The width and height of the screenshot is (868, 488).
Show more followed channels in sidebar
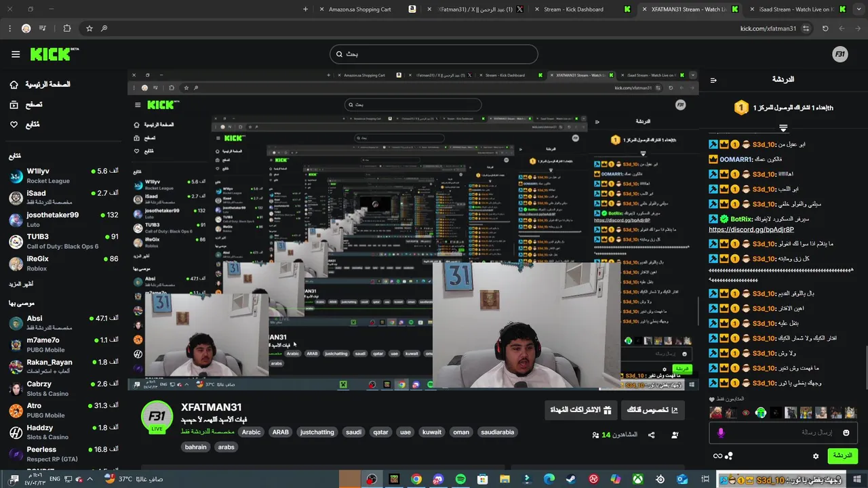pos(21,283)
